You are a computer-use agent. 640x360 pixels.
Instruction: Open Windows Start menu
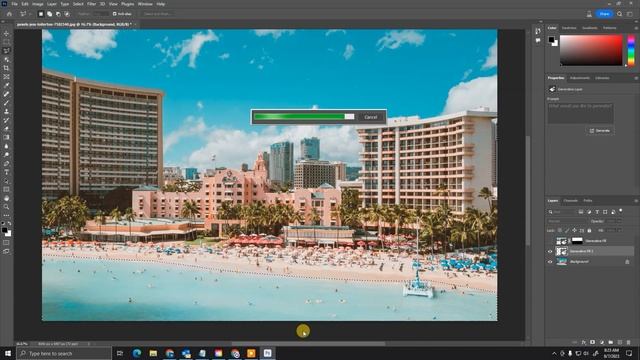pyautogui.click(x=7, y=353)
